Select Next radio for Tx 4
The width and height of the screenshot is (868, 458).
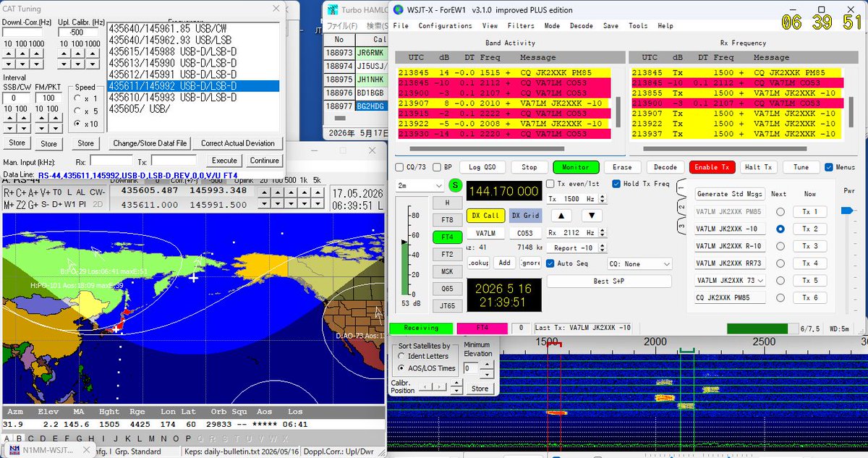[x=780, y=263]
